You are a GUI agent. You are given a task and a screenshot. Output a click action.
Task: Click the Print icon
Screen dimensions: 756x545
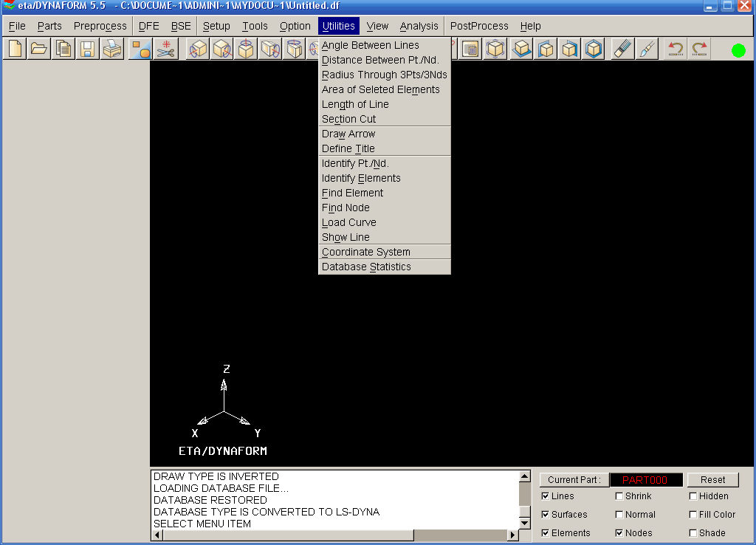pos(112,49)
